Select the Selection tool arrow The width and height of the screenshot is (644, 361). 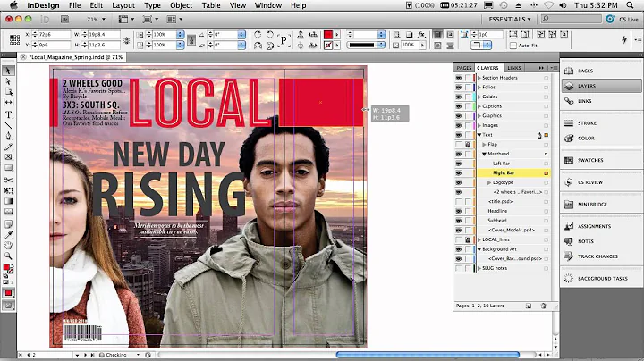coord(8,71)
